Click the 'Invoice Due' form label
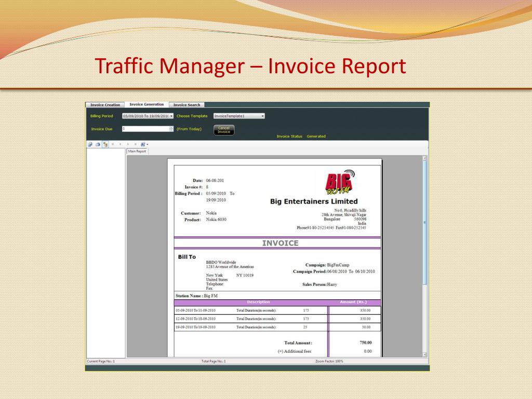Viewport: 532px width, 399px height. pos(102,129)
